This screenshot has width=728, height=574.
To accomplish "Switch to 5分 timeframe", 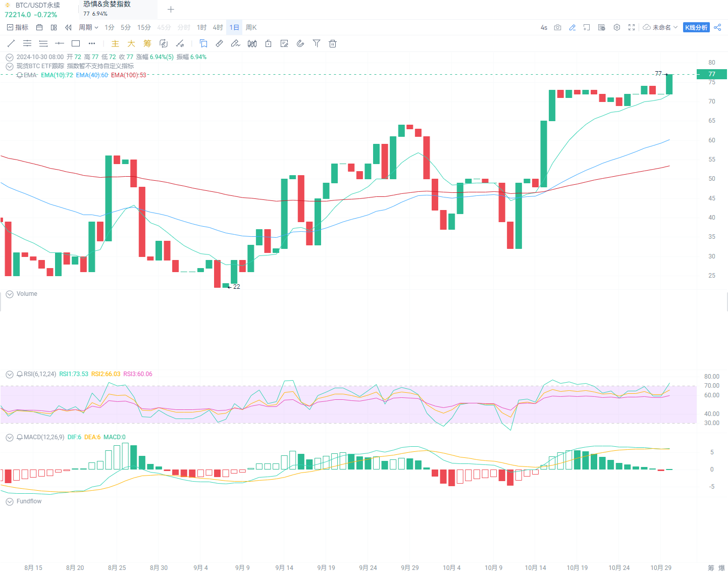I will (126, 27).
